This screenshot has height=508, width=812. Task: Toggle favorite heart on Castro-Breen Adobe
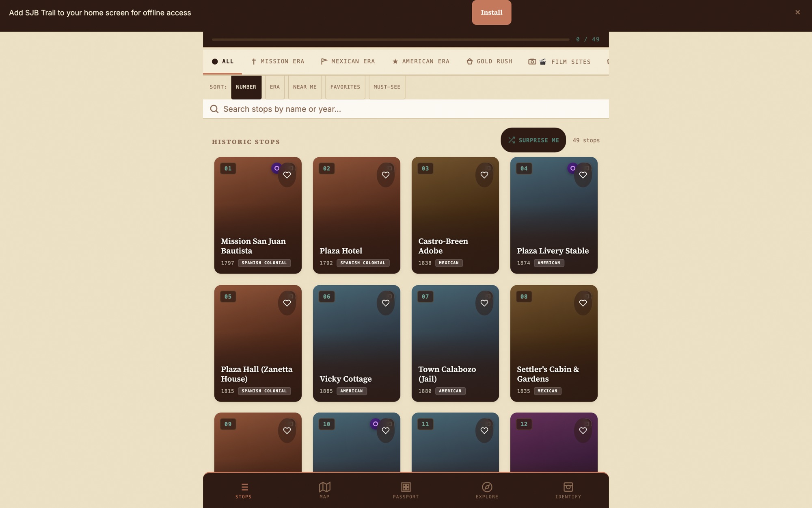[484, 175]
